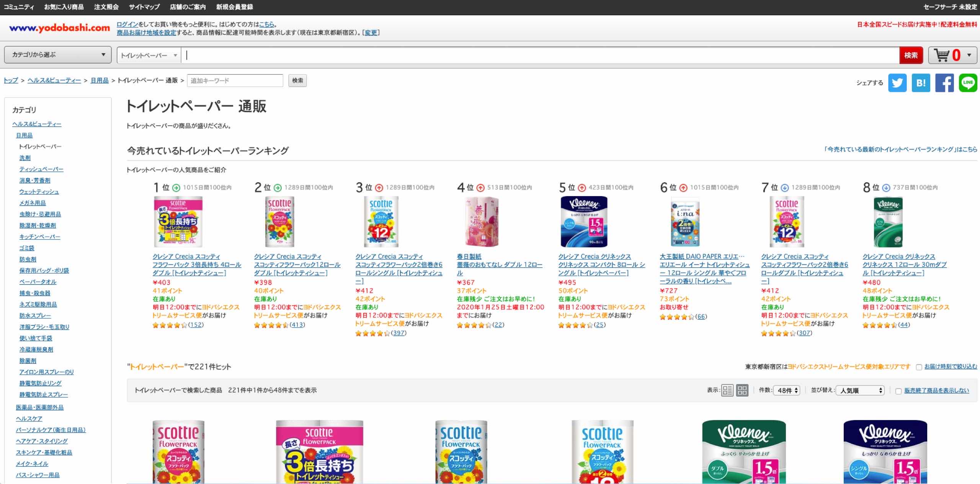Screen dimensions: 980x484
Task: Open トイレットペーパー search category dropdown
Action: tap(149, 56)
